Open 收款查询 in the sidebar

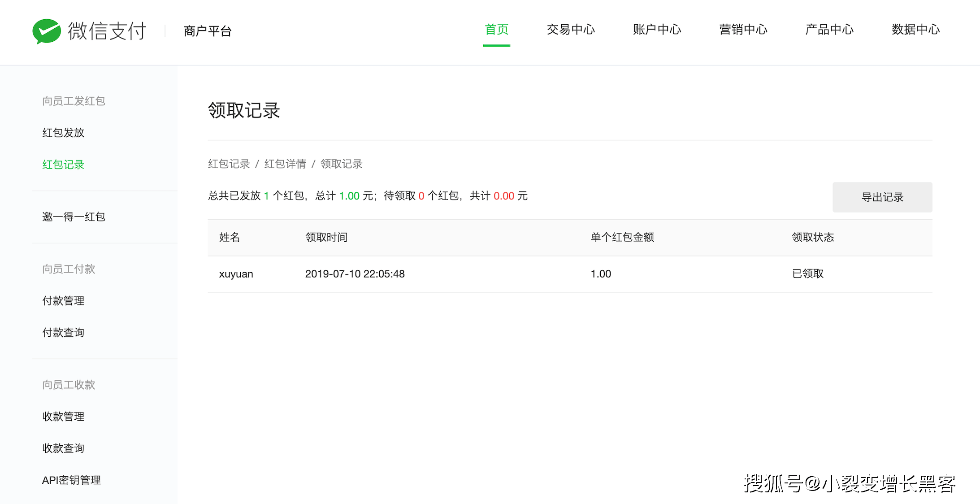(x=63, y=448)
